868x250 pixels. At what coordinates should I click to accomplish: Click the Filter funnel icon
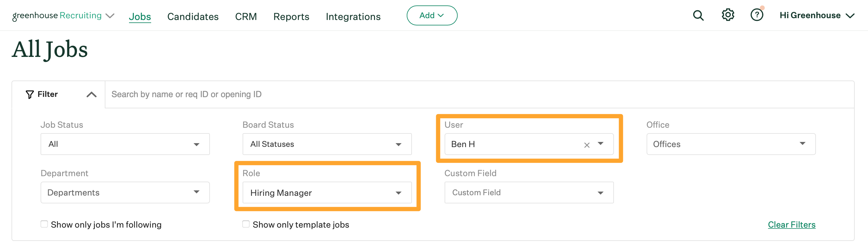(30, 94)
